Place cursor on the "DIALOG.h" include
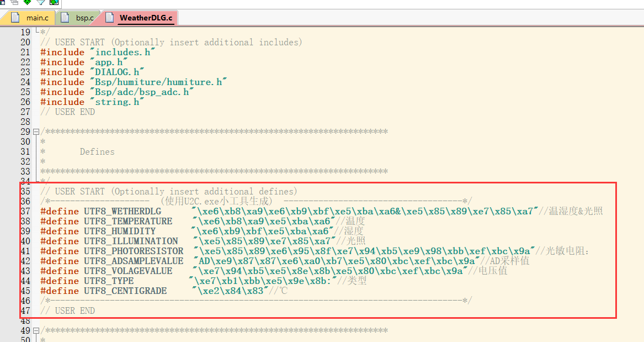The width and height of the screenshot is (644, 342). [118, 72]
